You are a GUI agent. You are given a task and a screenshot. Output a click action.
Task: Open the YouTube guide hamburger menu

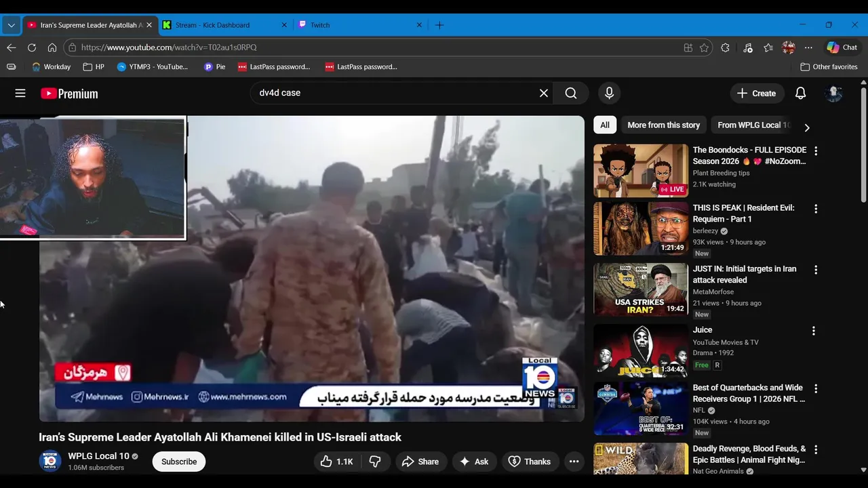coord(20,94)
